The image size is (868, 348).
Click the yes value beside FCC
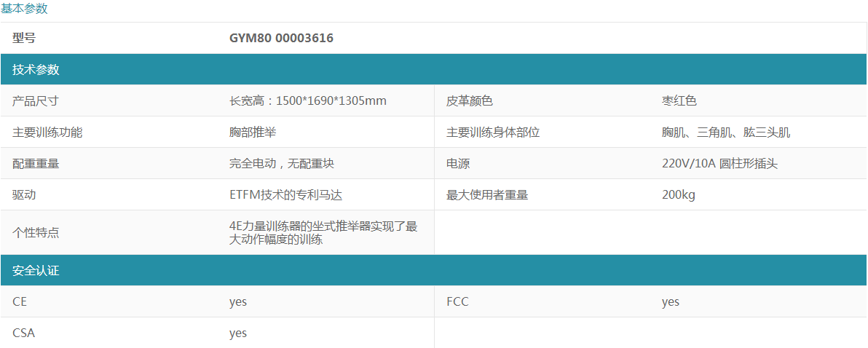click(671, 302)
